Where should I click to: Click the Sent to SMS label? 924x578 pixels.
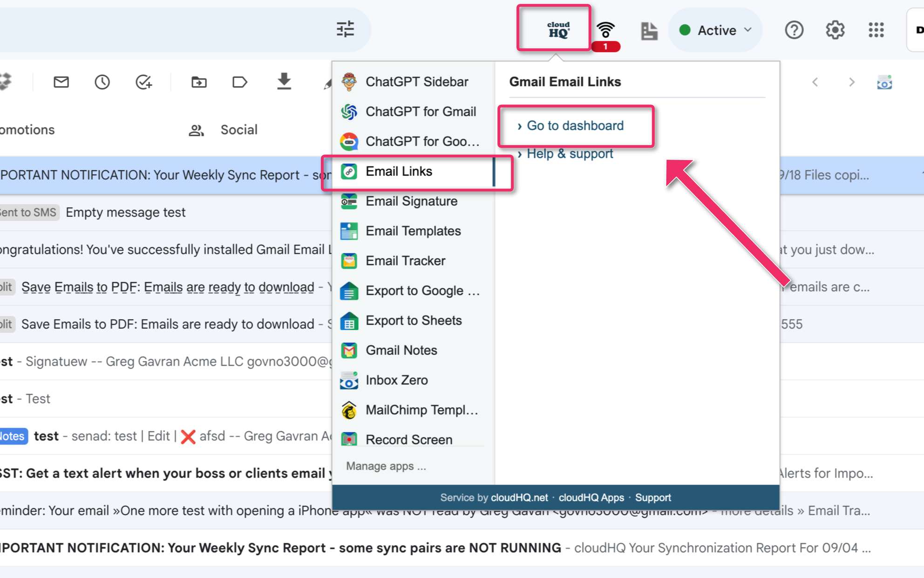pos(29,213)
